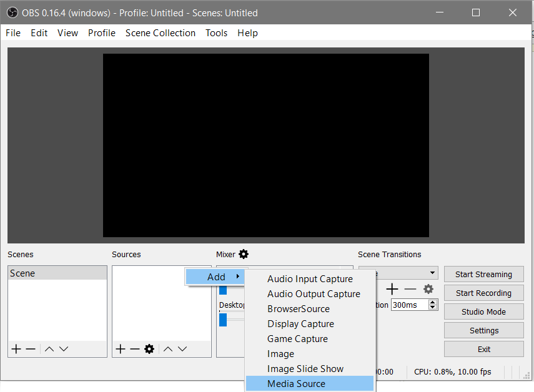Open the View menu
This screenshot has height=392, width=534.
67,33
